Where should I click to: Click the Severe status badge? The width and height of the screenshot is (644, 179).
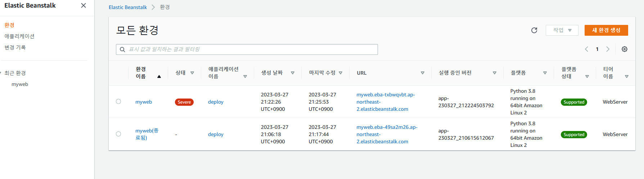pyautogui.click(x=184, y=102)
